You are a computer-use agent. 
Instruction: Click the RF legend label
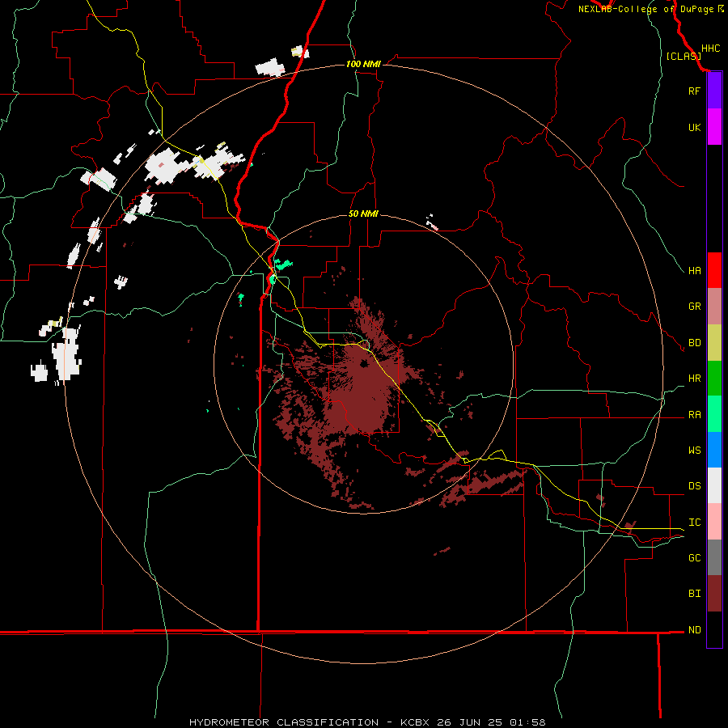[x=694, y=91]
